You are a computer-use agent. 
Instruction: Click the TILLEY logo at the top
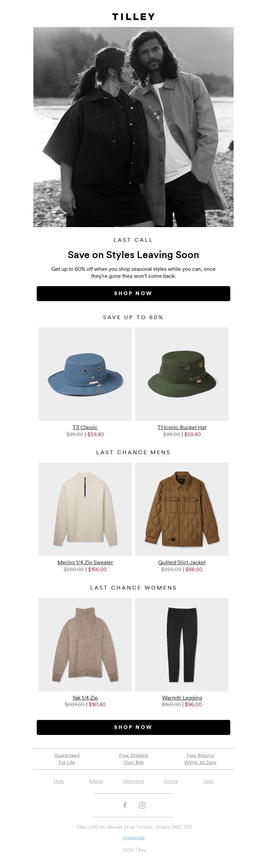(x=133, y=17)
